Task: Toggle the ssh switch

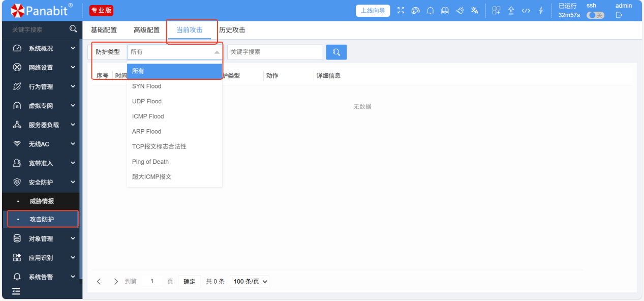Action: [x=595, y=15]
